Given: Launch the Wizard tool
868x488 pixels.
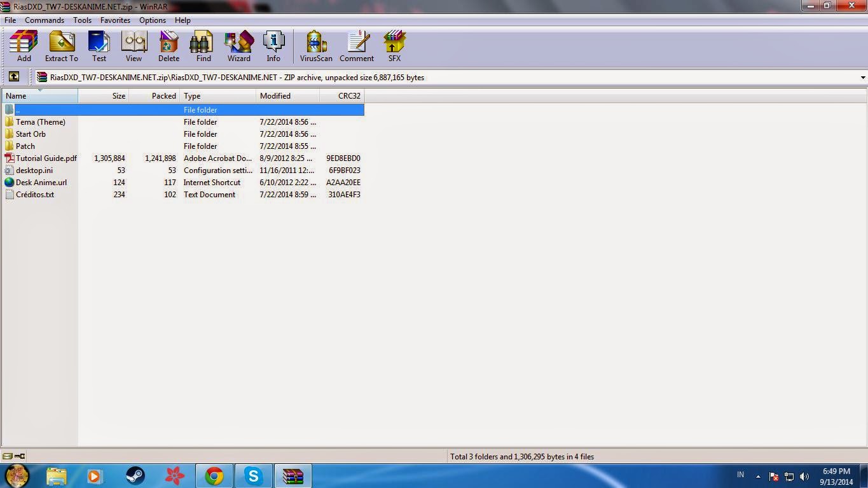Looking at the screenshot, I should click(x=239, y=46).
